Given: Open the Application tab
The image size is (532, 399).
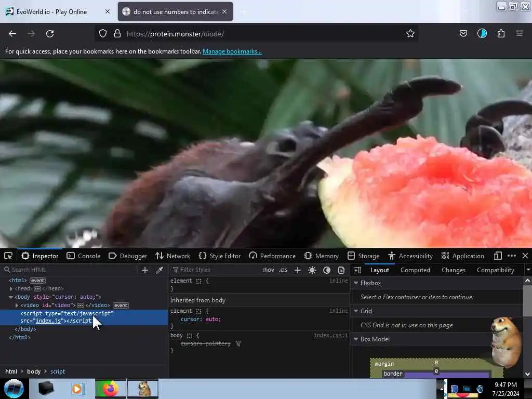Looking at the screenshot, I should [x=463, y=256].
